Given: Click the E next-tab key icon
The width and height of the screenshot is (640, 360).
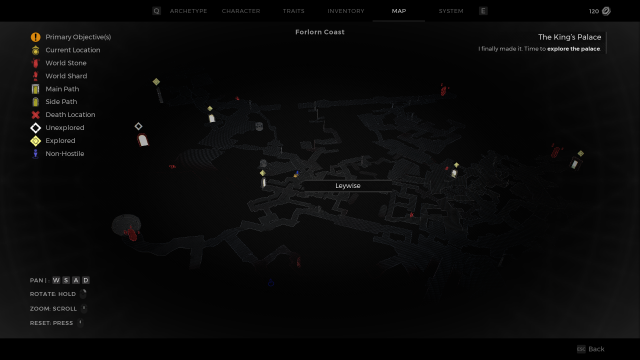Looking at the screenshot, I should point(483,11).
